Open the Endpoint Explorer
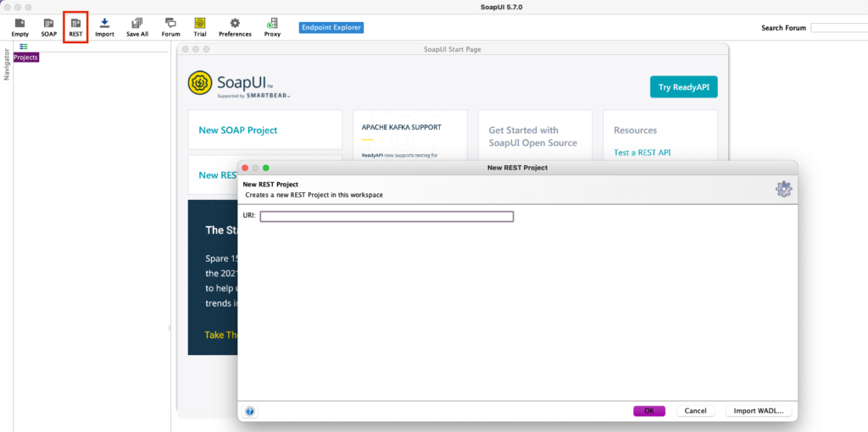 coord(331,27)
